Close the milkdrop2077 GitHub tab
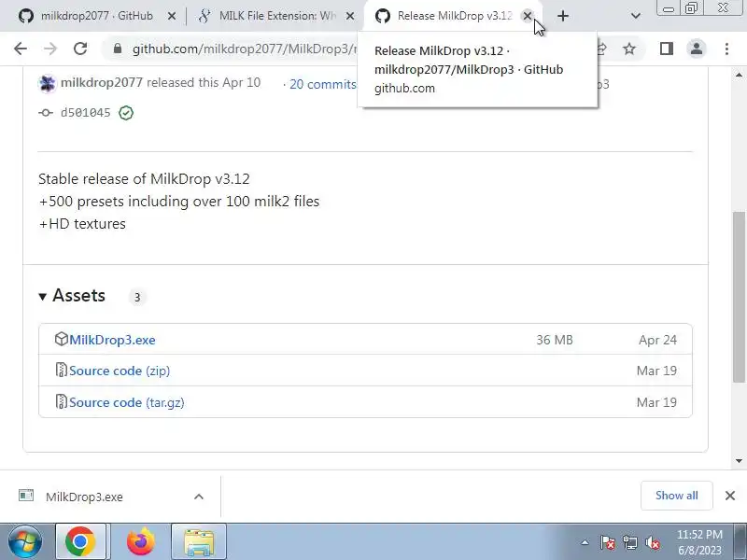747x560 pixels. coord(172,16)
